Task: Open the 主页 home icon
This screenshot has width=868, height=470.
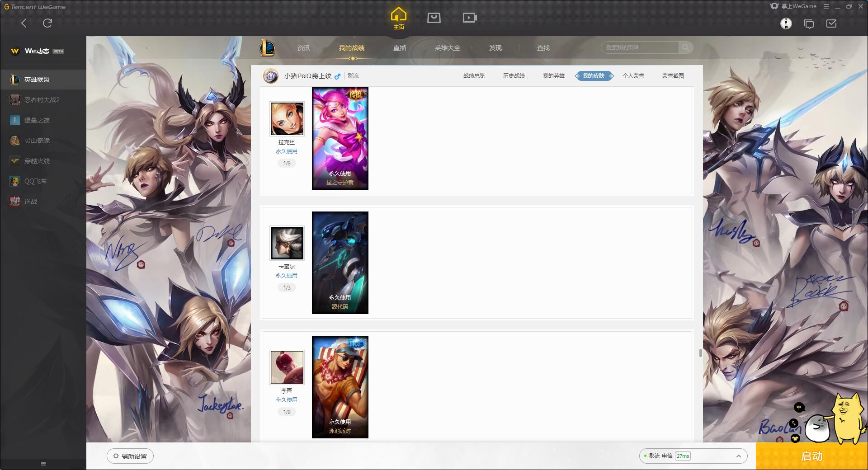Action: pyautogui.click(x=398, y=19)
